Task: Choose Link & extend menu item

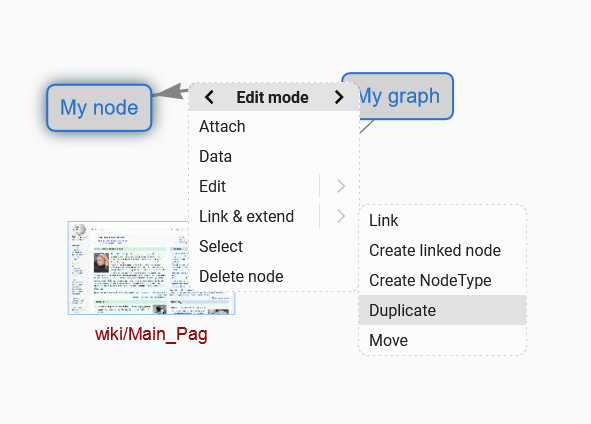Action: click(254, 216)
